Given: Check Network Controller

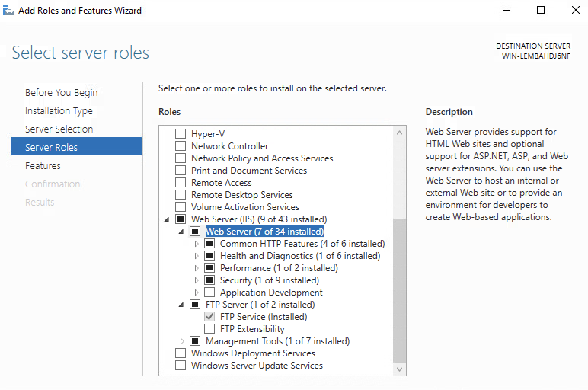Looking at the screenshot, I should point(181,145).
